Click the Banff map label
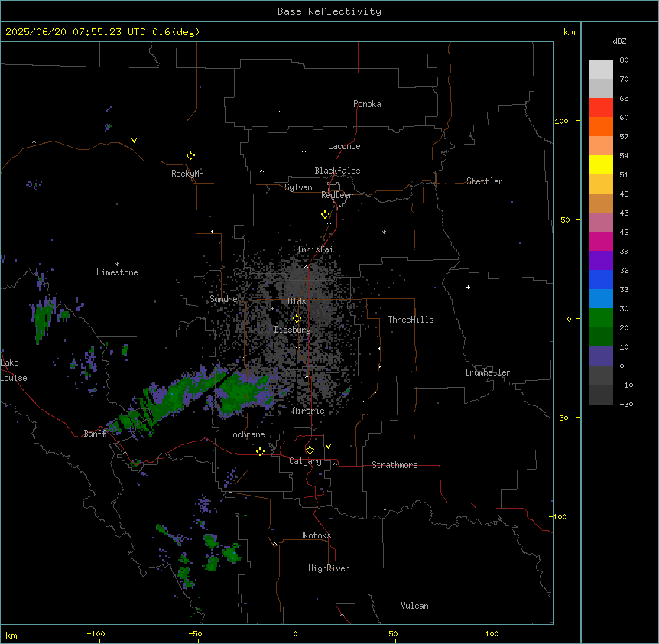 [x=95, y=434]
